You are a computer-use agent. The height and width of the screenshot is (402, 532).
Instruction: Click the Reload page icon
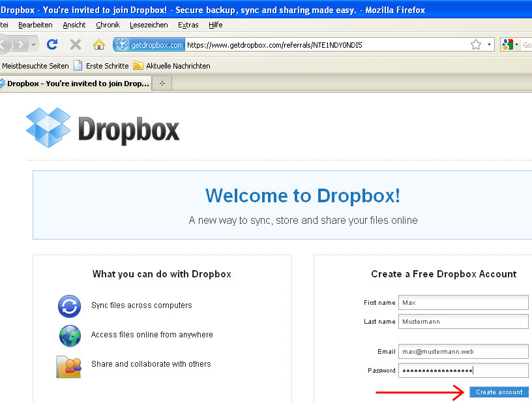52,44
